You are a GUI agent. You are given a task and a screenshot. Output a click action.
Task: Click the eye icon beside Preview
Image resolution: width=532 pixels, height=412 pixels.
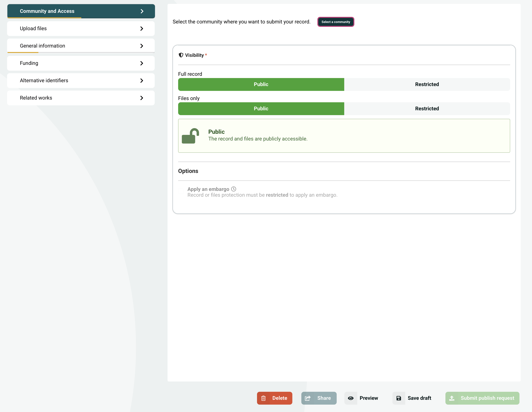351,398
